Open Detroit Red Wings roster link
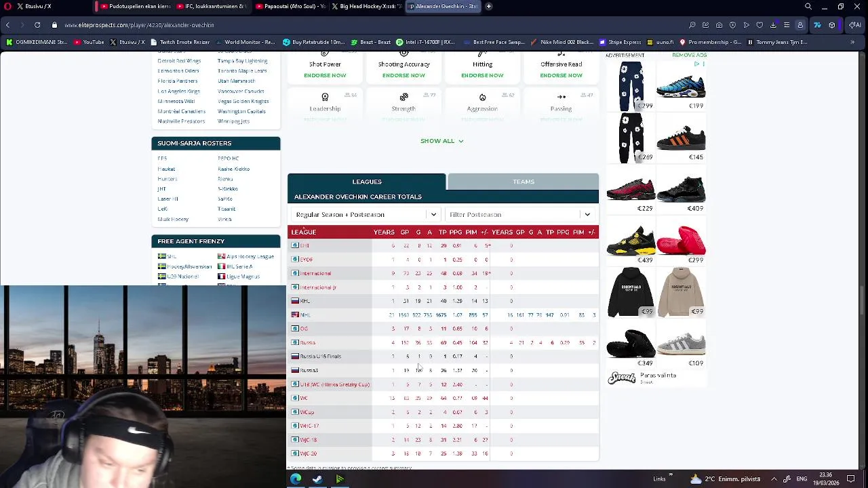This screenshot has width=868, height=488. 178,60
